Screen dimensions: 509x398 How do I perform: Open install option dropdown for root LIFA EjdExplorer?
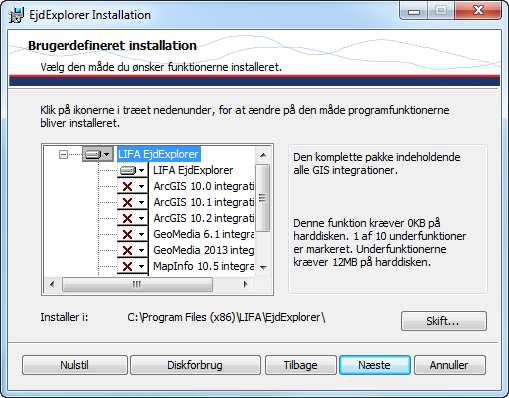point(97,154)
